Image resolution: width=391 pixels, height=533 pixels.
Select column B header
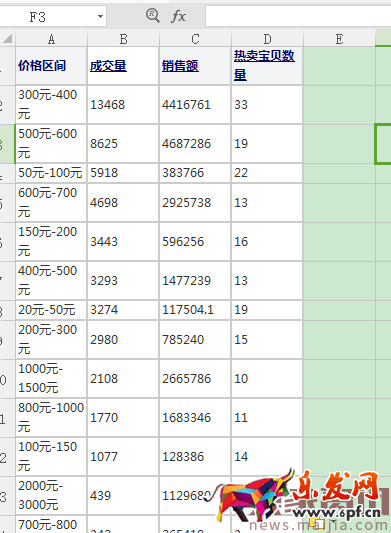click(123, 39)
